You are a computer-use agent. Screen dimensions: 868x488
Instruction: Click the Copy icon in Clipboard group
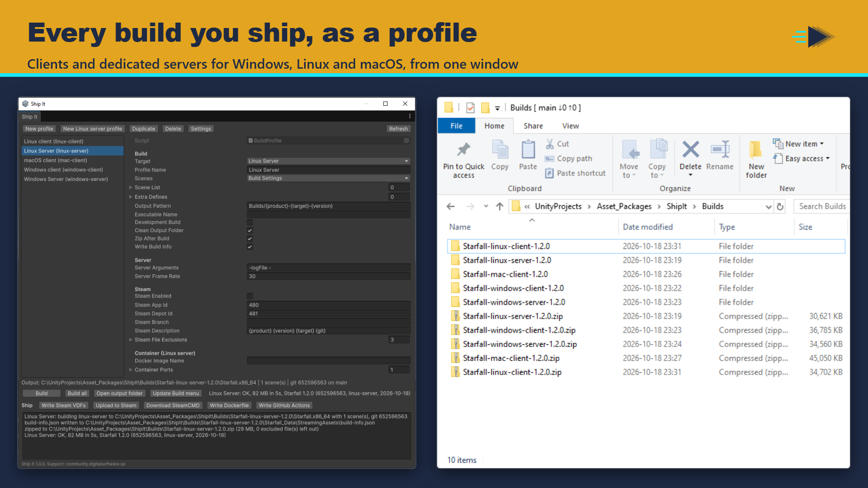pyautogui.click(x=500, y=149)
